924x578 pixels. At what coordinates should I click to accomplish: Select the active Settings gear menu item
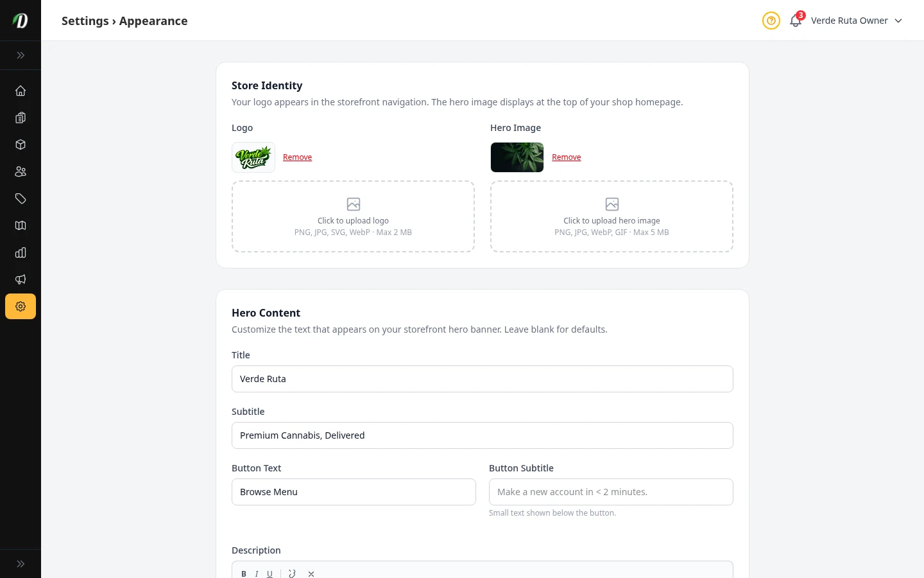[21, 306]
